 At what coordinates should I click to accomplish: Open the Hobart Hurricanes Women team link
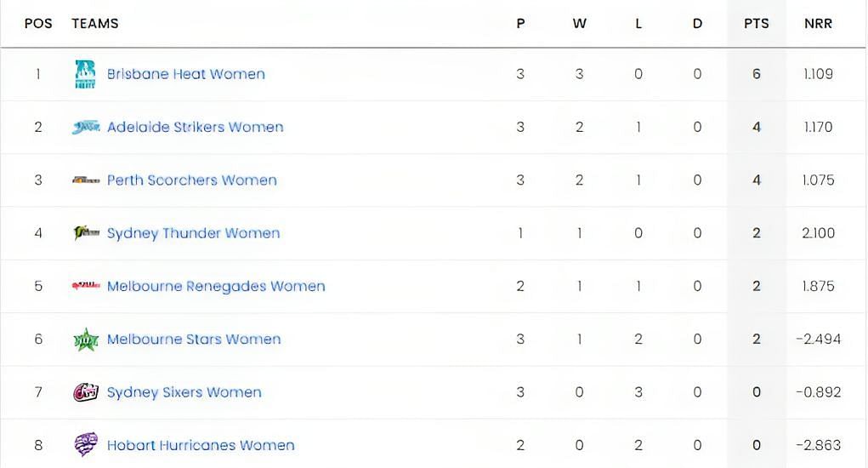click(201, 445)
